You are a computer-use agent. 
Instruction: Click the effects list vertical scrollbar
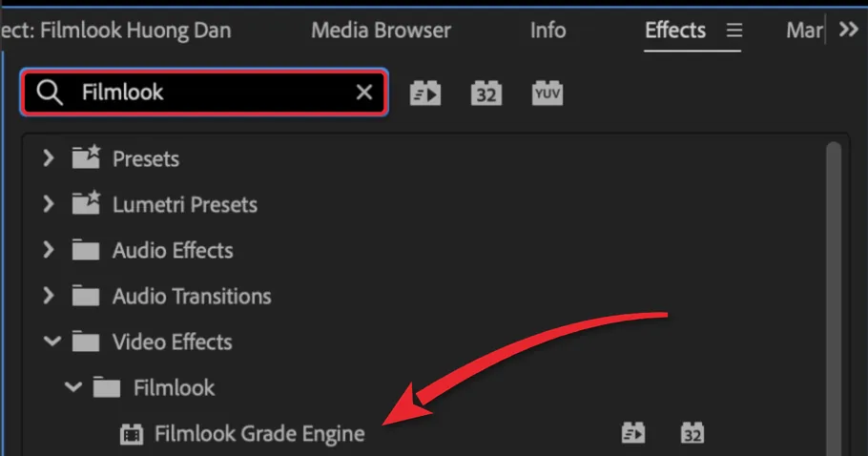coord(834,299)
